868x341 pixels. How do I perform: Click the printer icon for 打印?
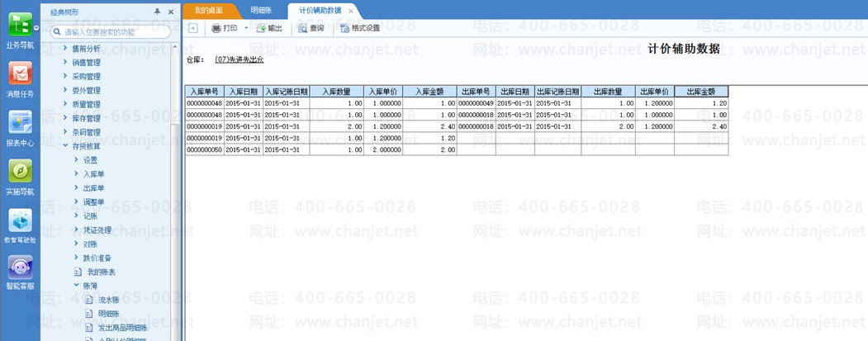216,28
